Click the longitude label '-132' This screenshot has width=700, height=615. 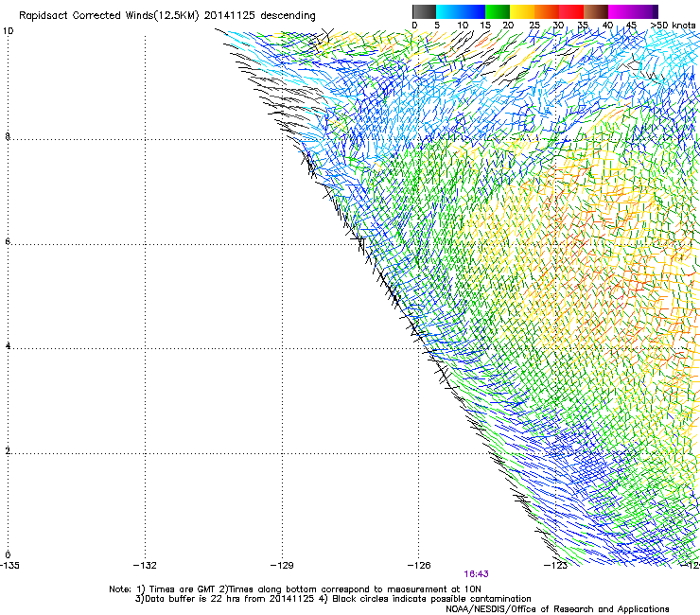coord(145,566)
